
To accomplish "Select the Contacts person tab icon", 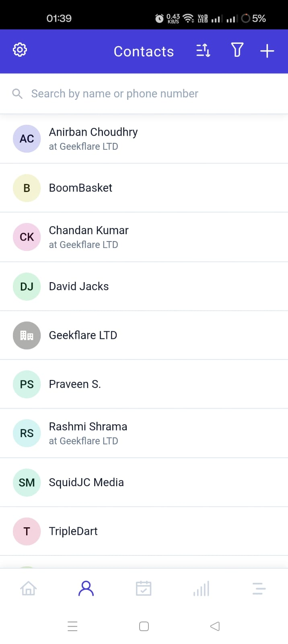I will 86,588.
